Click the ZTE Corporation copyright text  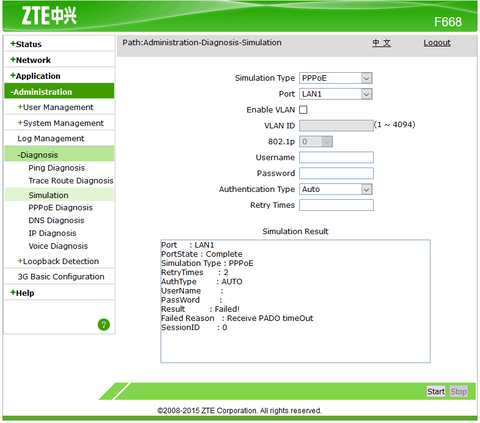pyautogui.click(x=239, y=411)
